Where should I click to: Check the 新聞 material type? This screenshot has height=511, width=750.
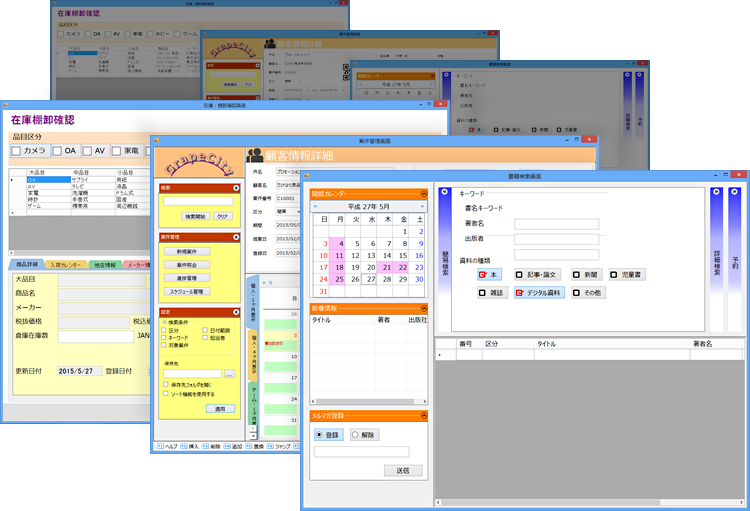click(586, 275)
